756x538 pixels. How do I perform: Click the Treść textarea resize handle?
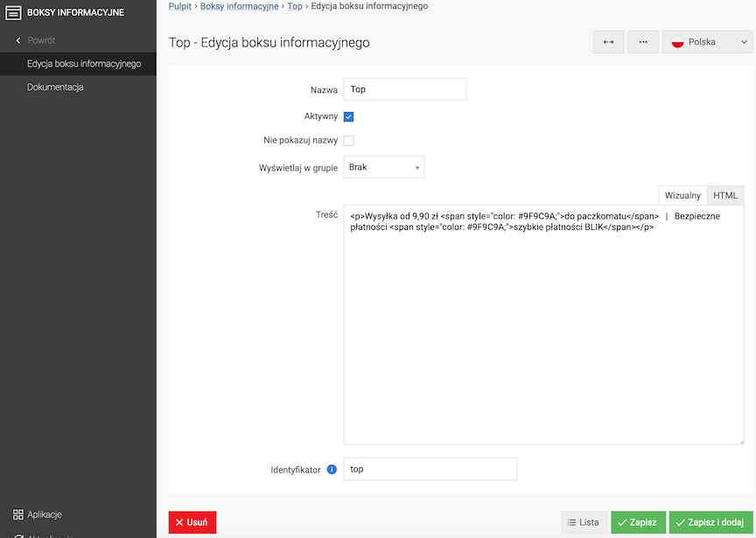coord(740,441)
